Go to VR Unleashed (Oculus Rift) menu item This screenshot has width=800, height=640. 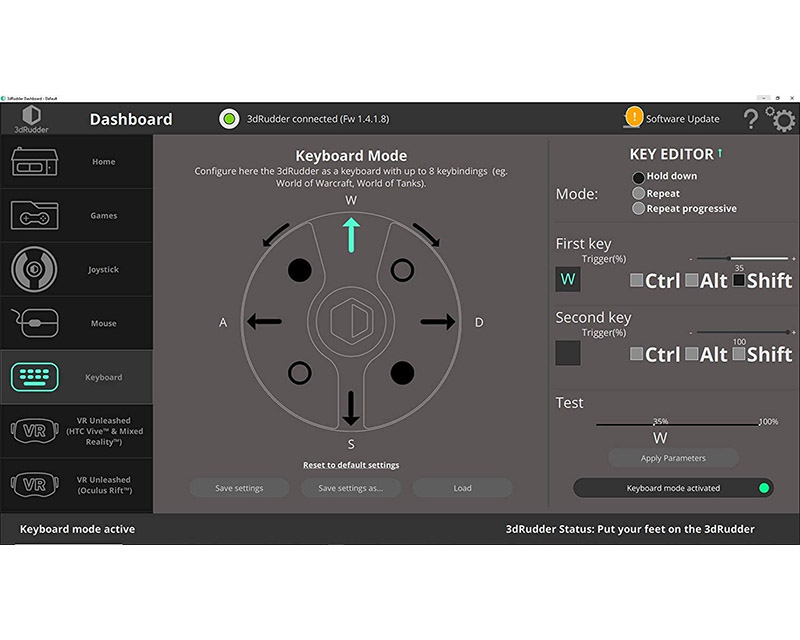click(x=77, y=485)
